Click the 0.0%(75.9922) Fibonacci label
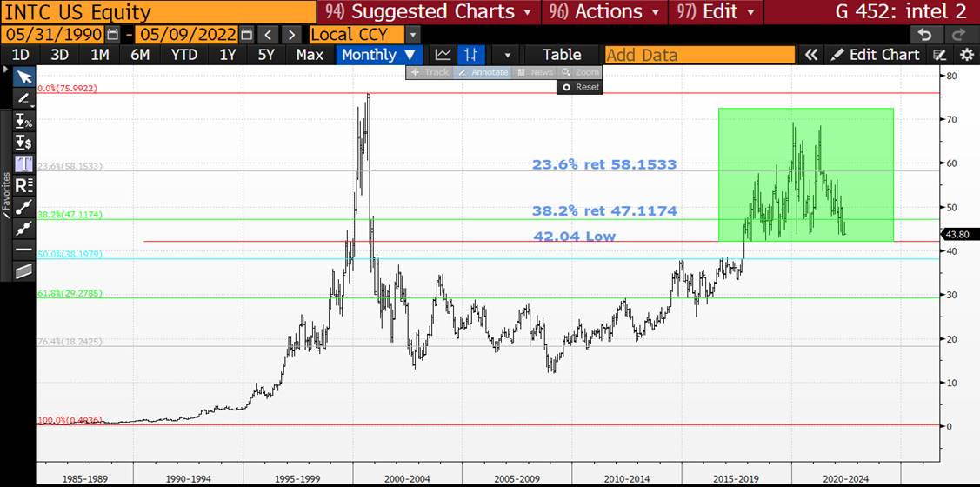The height and width of the screenshot is (487, 980). coord(67,88)
